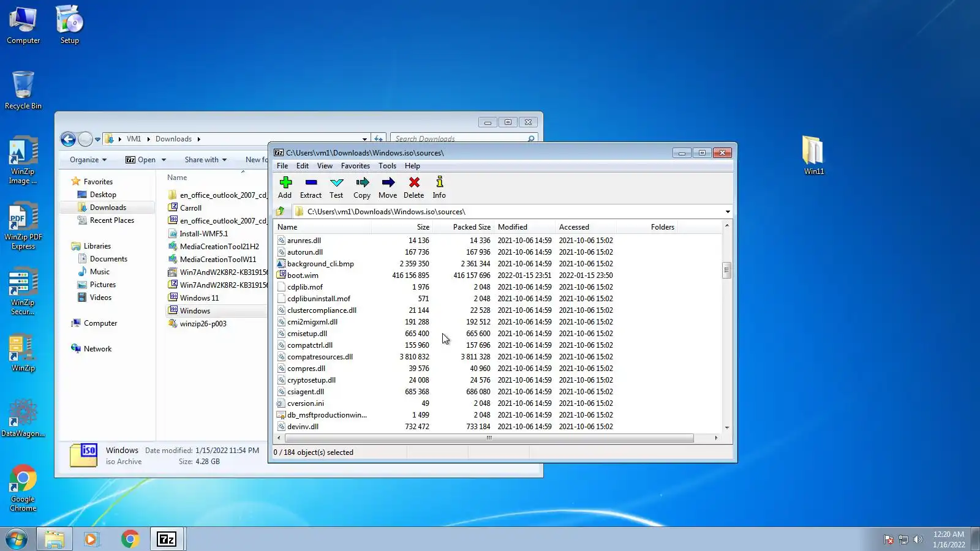The height and width of the screenshot is (551, 980).
Task: Open the Favorites menu in 7-Zip
Action: point(355,166)
